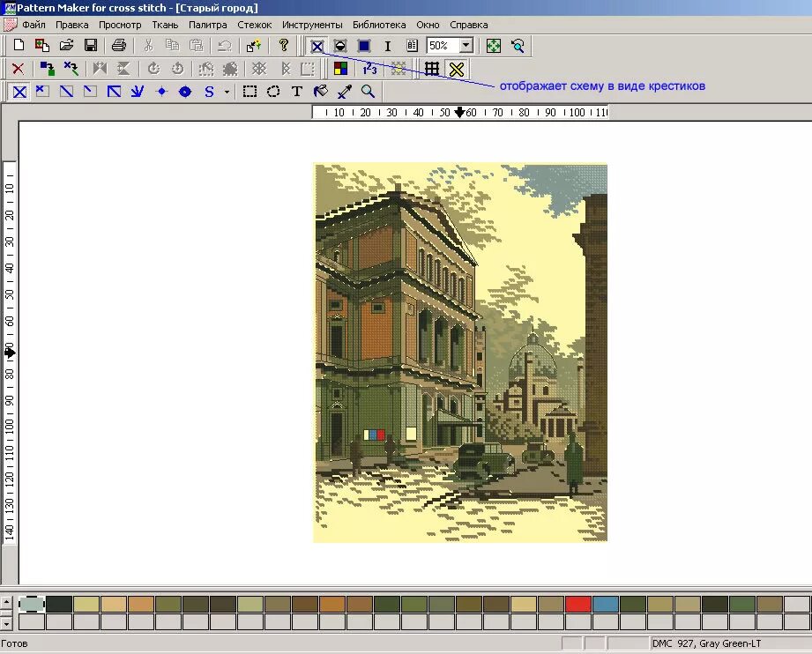812x654 pixels.
Task: Open the Палитра menu
Action: click(x=208, y=25)
